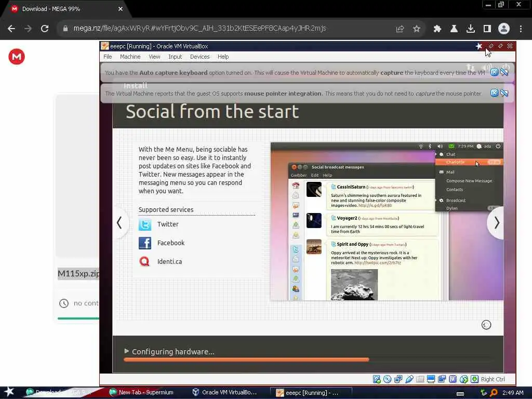Select the M115xp.zip file name on MEGA
Screen dimensions: 532x399
[78, 273]
